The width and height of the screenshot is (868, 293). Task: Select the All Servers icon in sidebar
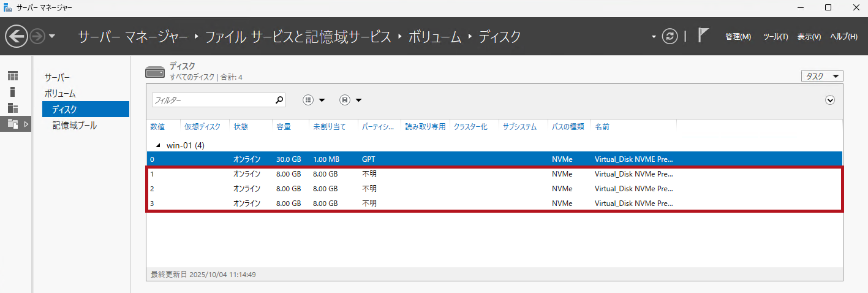pyautogui.click(x=13, y=108)
